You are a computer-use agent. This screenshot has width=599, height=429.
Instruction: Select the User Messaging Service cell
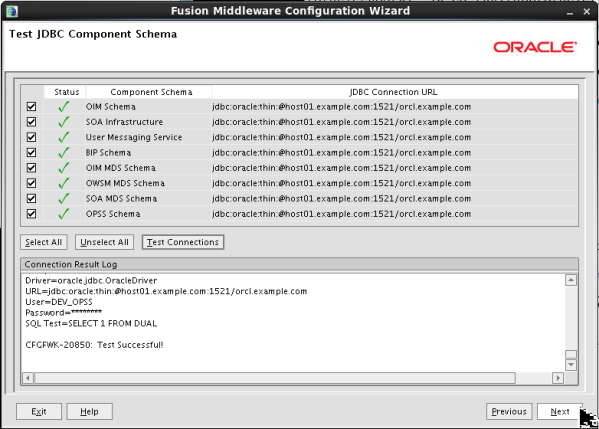(148, 137)
